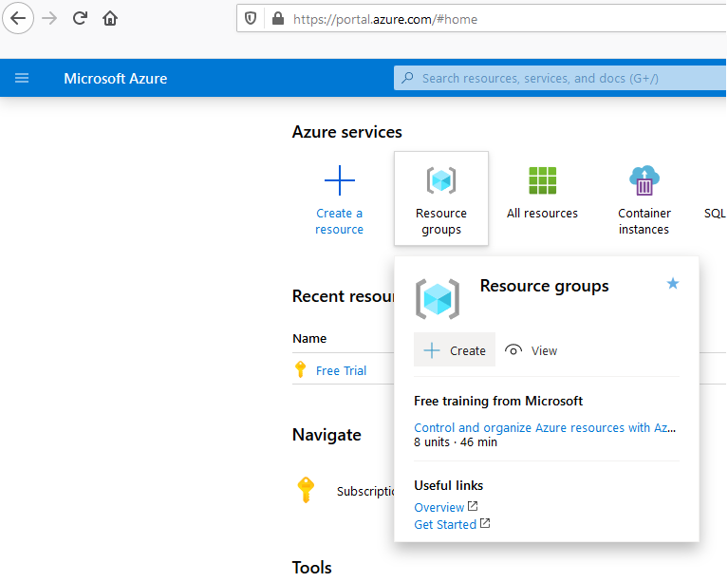The image size is (728, 582).
Task: Open the Free Trial recent resource
Action: tap(342, 370)
